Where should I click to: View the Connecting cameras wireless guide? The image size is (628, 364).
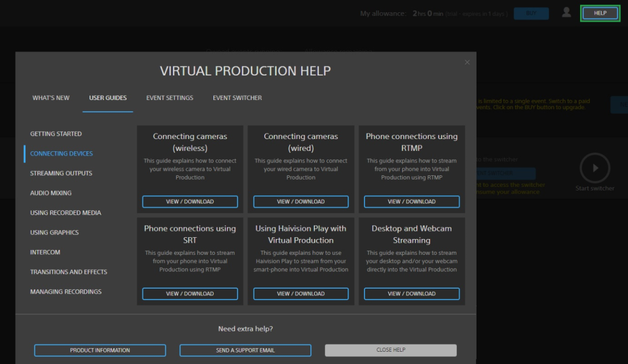pyautogui.click(x=190, y=201)
